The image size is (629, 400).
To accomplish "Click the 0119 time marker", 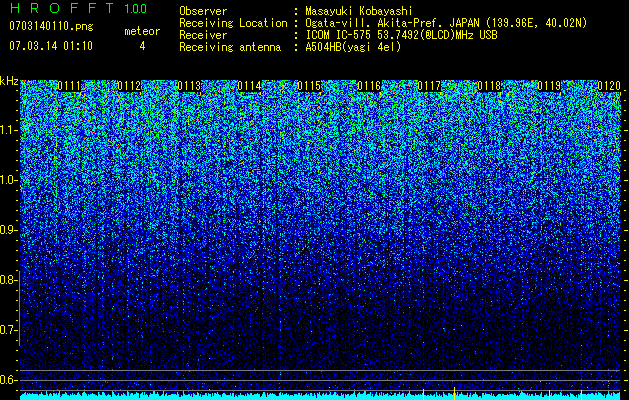I will pos(549,86).
